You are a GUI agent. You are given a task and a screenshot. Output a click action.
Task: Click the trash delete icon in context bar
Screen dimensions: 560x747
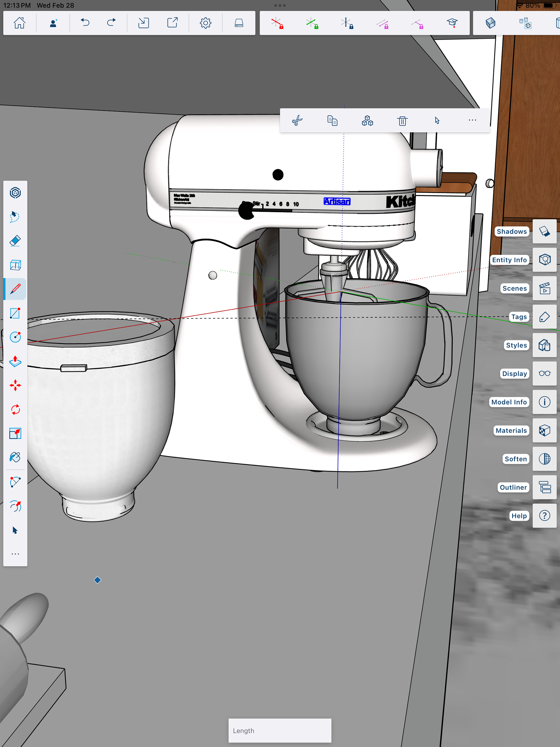(x=402, y=120)
